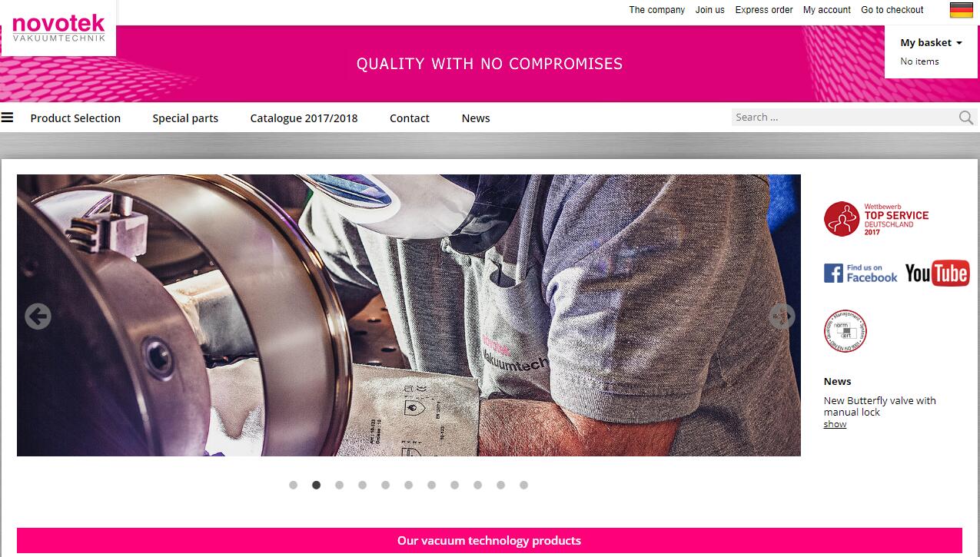This screenshot has height=557, width=980.
Task: Open the Express order link
Action: click(x=764, y=10)
